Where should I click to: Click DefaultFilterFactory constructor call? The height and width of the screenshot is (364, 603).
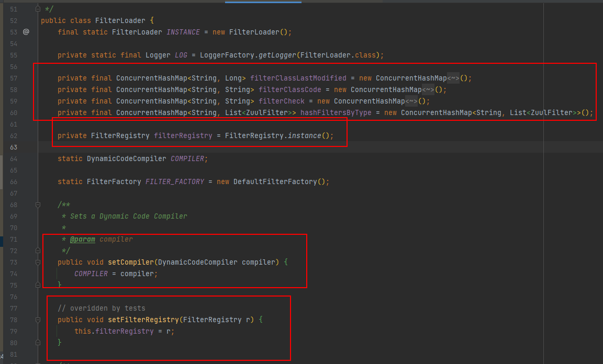coord(275,182)
